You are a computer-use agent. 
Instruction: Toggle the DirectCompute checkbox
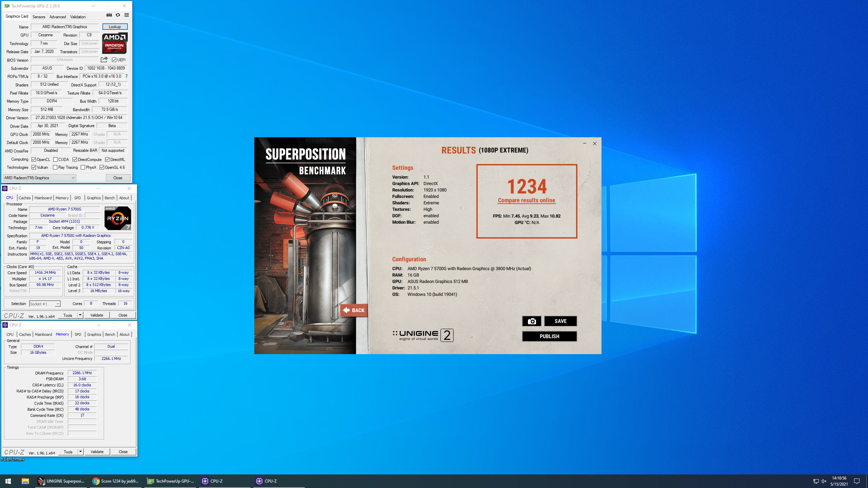[x=75, y=160]
